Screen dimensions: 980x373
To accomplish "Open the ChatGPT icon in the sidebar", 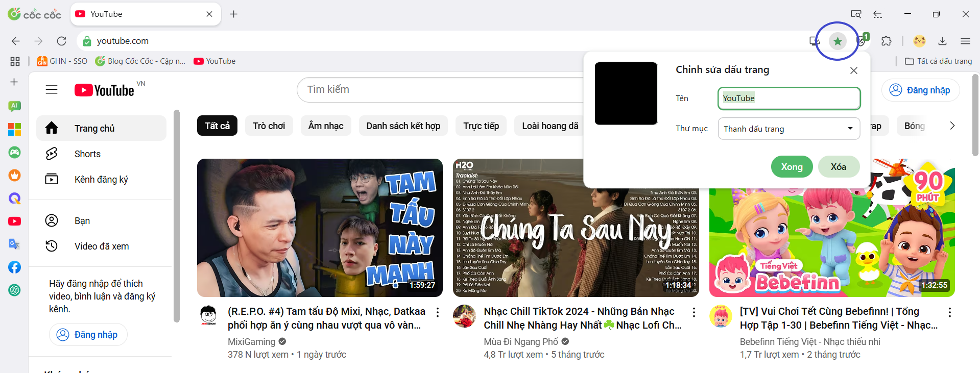I will (14, 290).
